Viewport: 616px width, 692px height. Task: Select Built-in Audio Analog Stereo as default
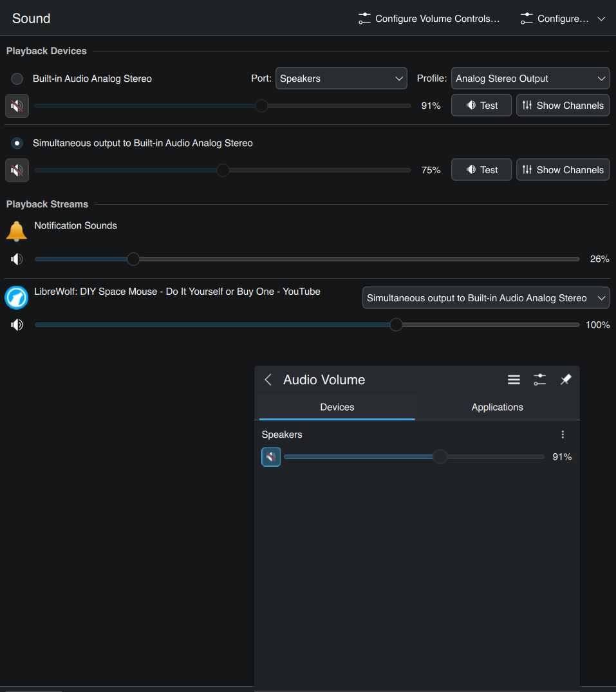pyautogui.click(x=17, y=79)
